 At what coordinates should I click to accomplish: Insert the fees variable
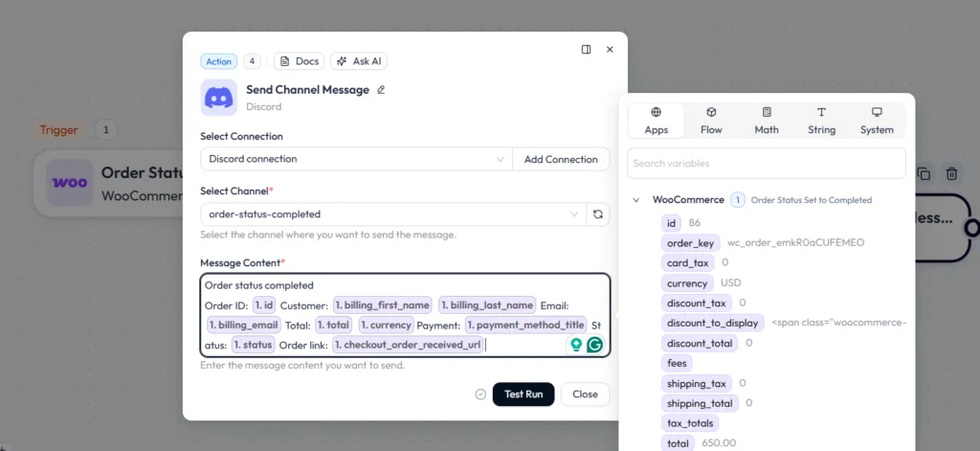[677, 363]
